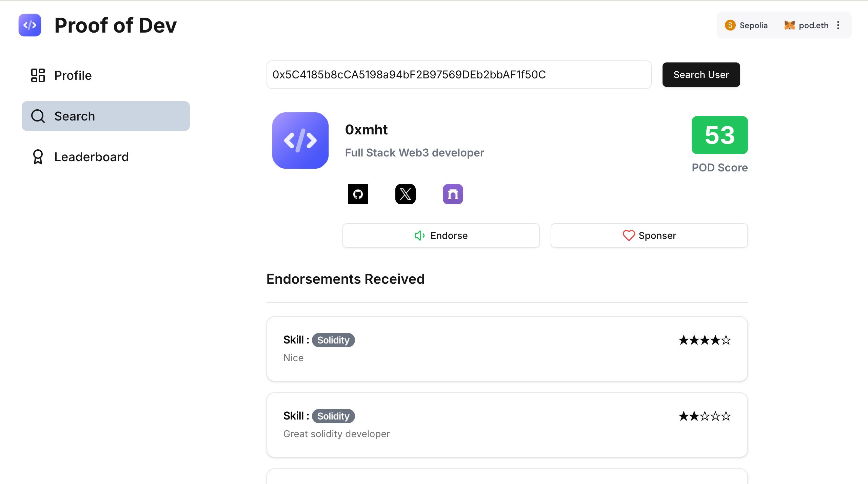Open the GitHub profile icon
868x484 pixels.
(357, 194)
